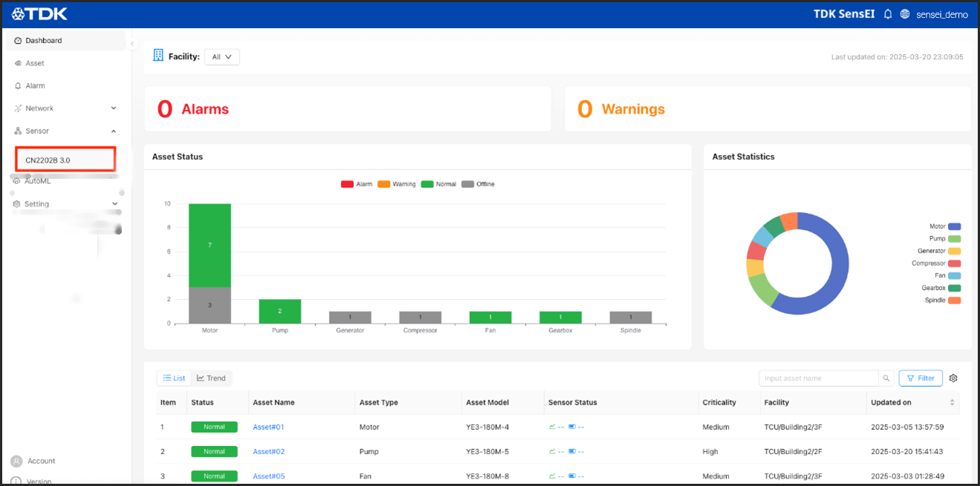Open Asset#02 link

(269, 452)
